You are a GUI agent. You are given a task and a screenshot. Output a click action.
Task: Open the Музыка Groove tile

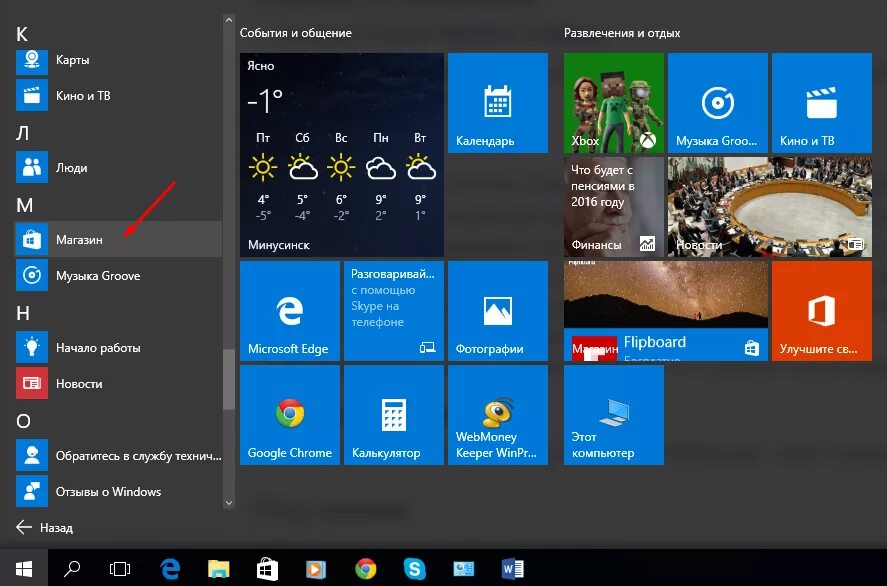click(x=718, y=103)
